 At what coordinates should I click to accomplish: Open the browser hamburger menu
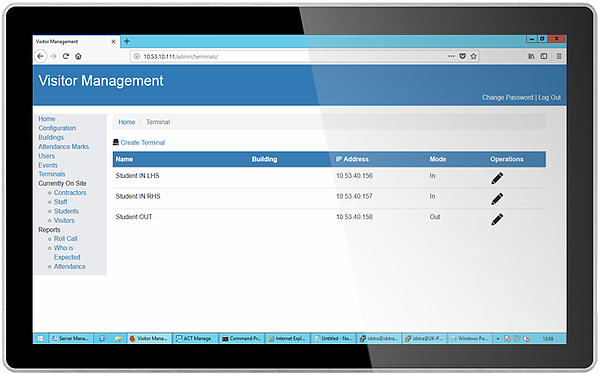(559, 56)
